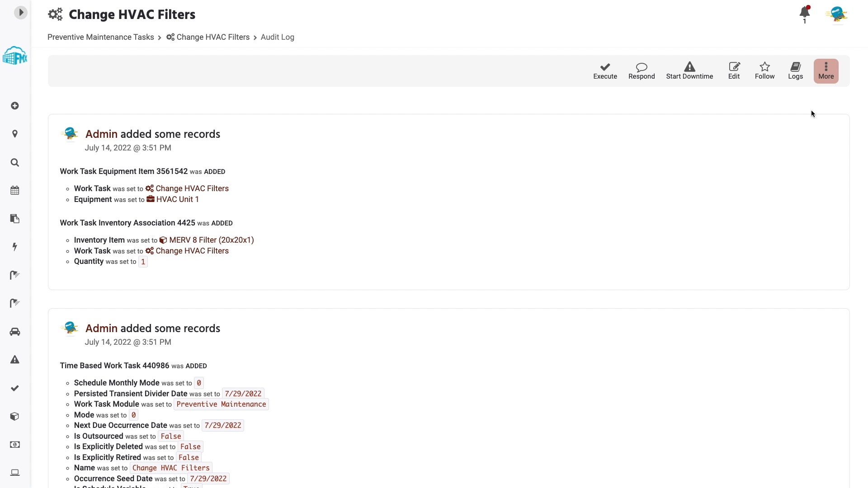
Task: Open the notifications bell
Action: point(805,14)
